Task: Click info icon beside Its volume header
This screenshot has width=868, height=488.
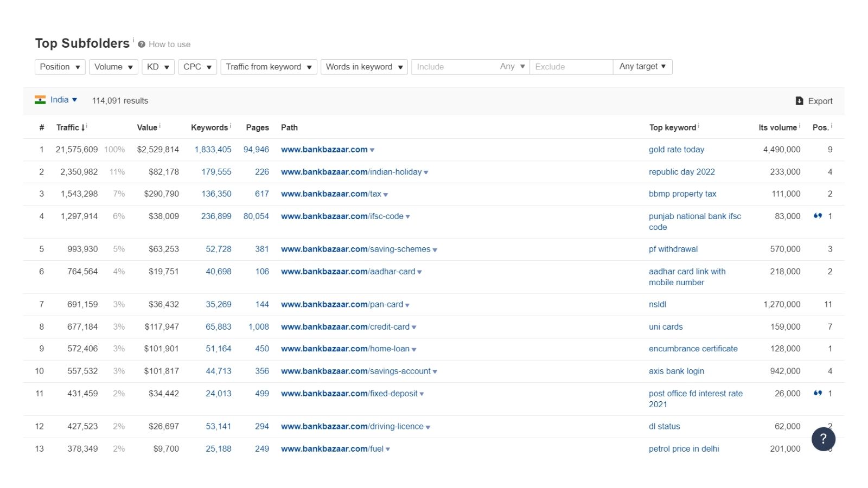Action: [x=800, y=125]
